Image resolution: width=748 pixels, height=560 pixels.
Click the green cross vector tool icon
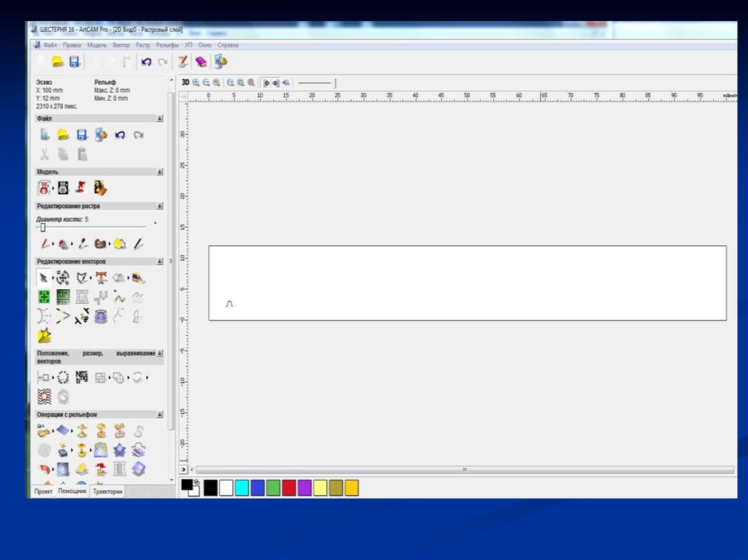pos(44,296)
